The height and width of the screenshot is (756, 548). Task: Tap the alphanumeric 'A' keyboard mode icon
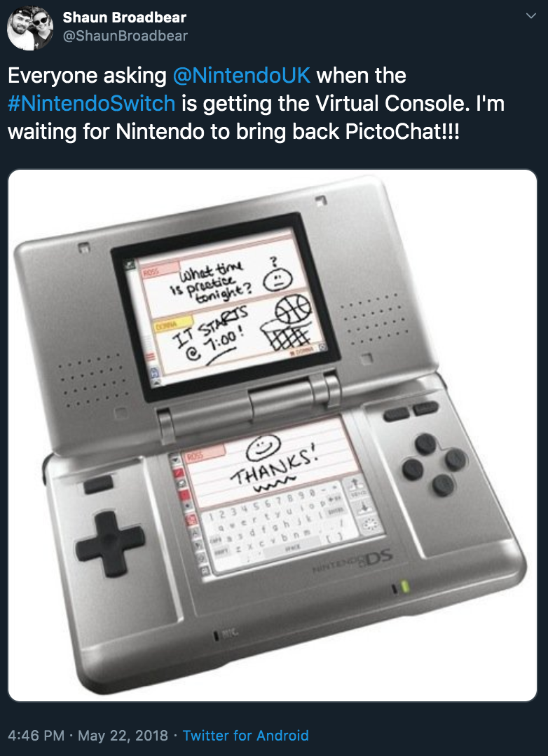pos(196,532)
